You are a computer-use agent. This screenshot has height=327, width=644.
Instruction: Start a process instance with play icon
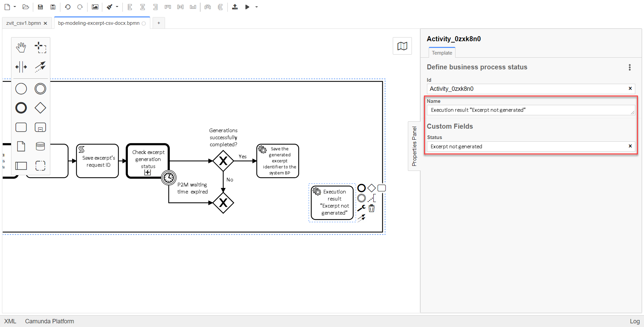click(247, 7)
